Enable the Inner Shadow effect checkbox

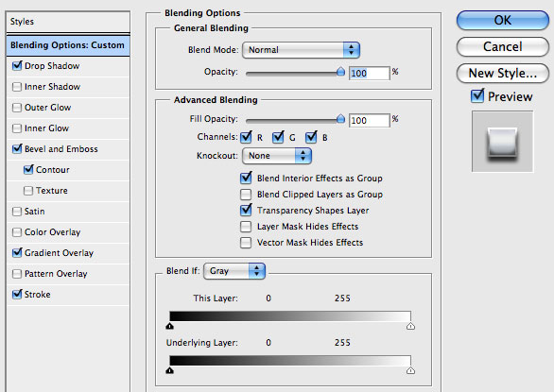[x=17, y=87]
